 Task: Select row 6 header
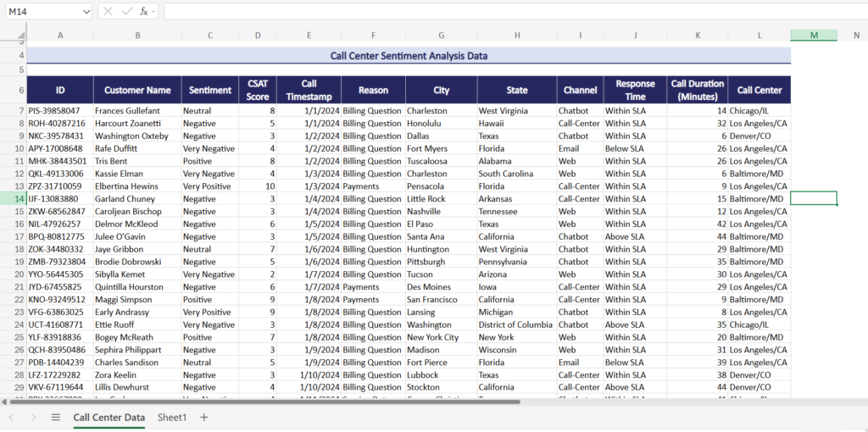coord(14,90)
